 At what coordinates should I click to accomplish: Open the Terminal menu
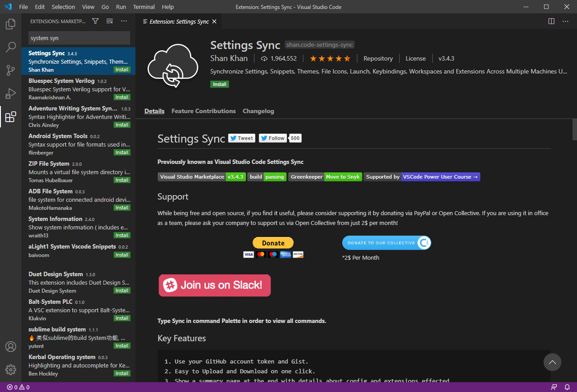click(x=144, y=7)
